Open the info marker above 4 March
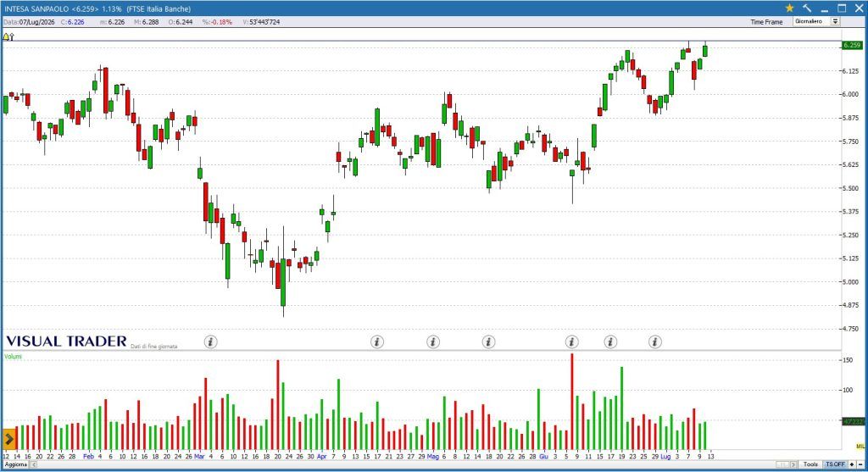This screenshot has height=472, width=868. pyautogui.click(x=210, y=342)
